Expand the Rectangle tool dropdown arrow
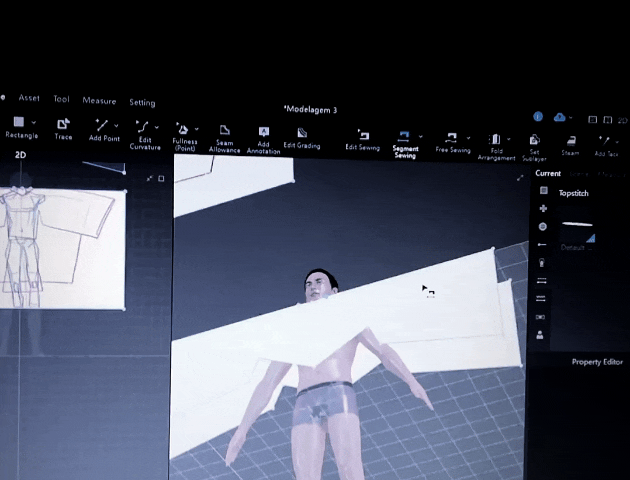Image resolution: width=630 pixels, height=480 pixels. pos(34,122)
